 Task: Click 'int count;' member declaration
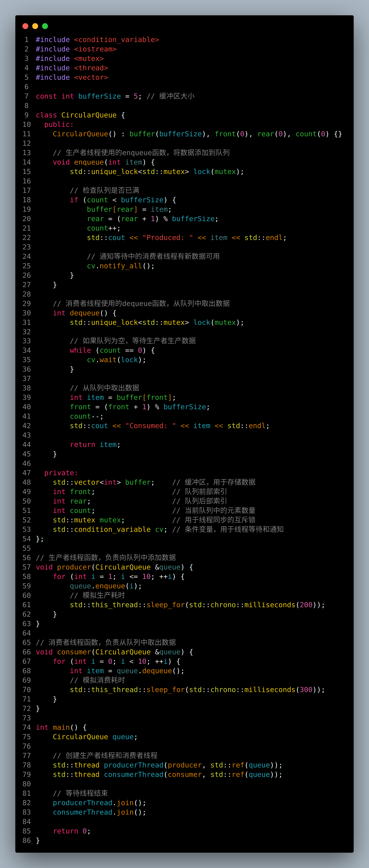pos(74,511)
